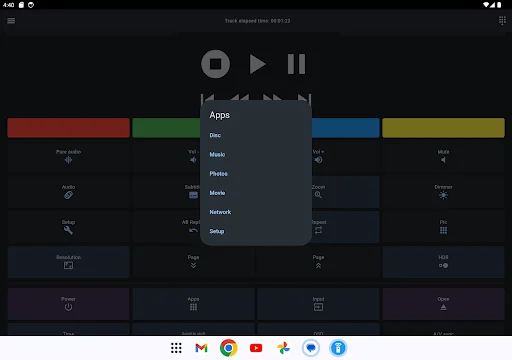Tap the Apps grid button on the remote
The width and height of the screenshot is (512, 360).
(193, 304)
